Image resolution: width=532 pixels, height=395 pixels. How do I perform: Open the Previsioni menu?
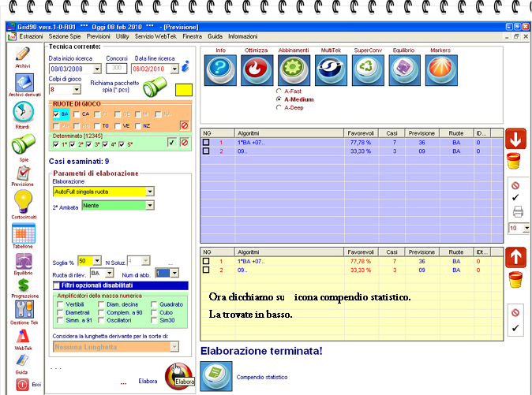pos(99,37)
